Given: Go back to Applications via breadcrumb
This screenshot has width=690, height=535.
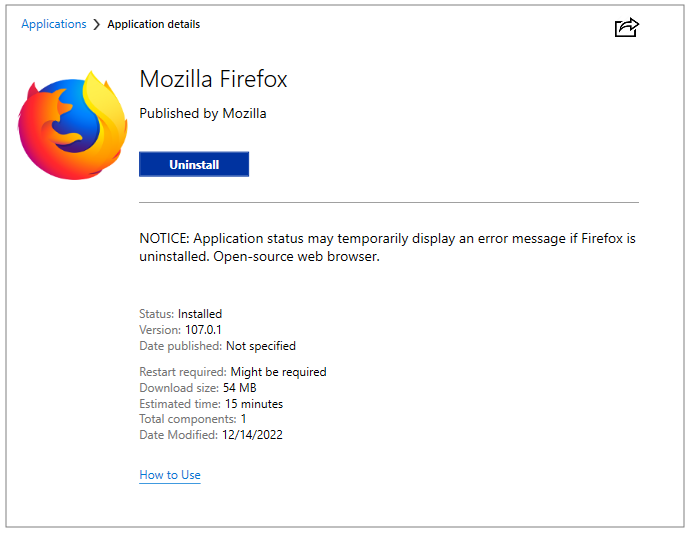Looking at the screenshot, I should tap(54, 24).
